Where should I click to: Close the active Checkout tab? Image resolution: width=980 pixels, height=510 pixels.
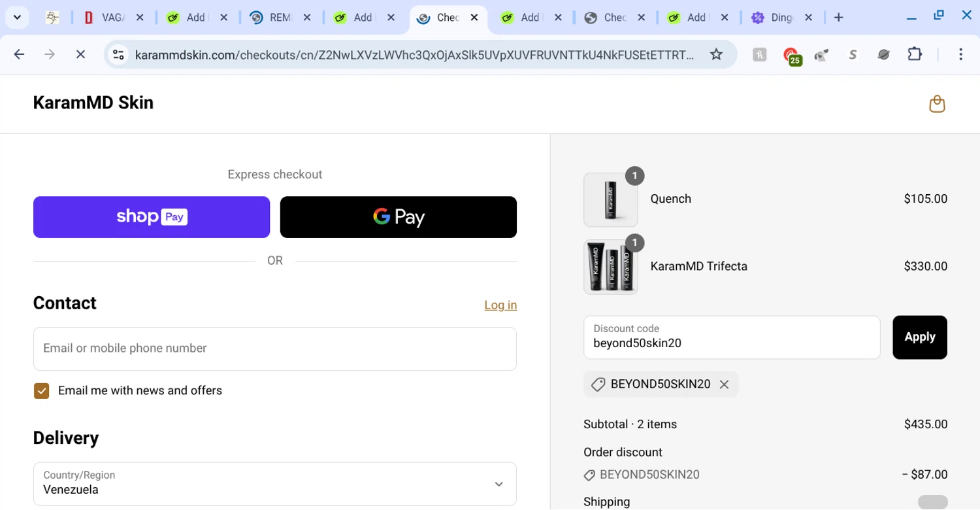tap(474, 18)
